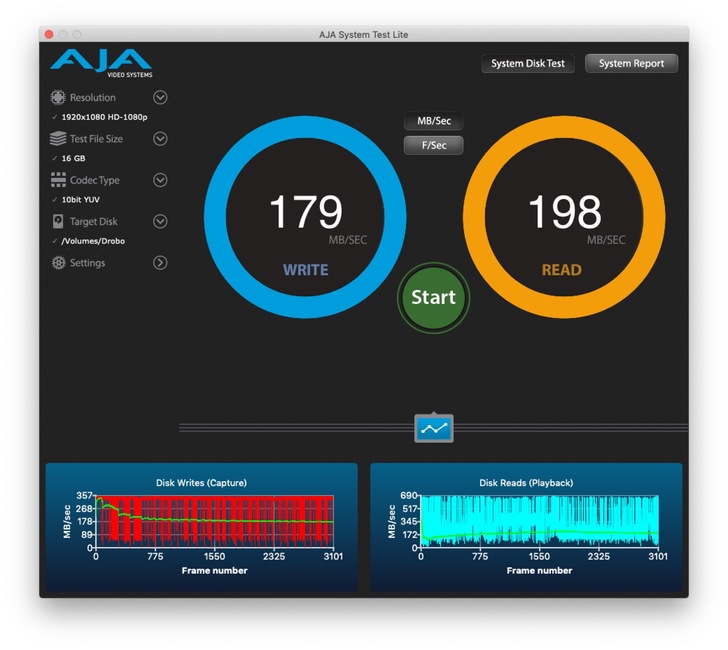Viewport: 728px width, 650px height.
Task: Click the AJA Video Systems logo
Action: click(101, 63)
